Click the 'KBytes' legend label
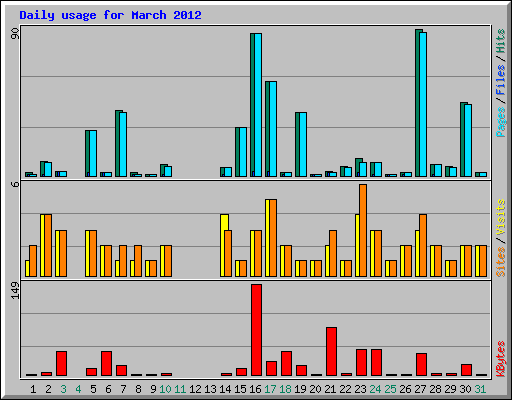 [501, 359]
